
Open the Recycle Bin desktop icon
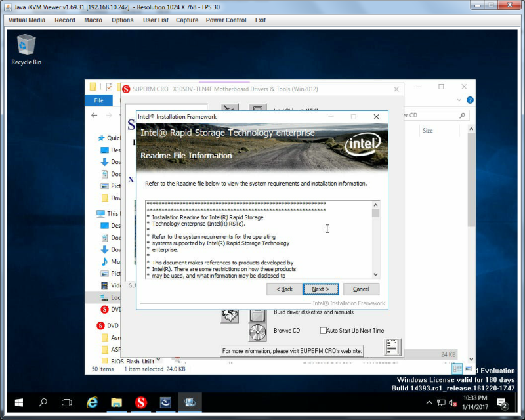[26, 50]
